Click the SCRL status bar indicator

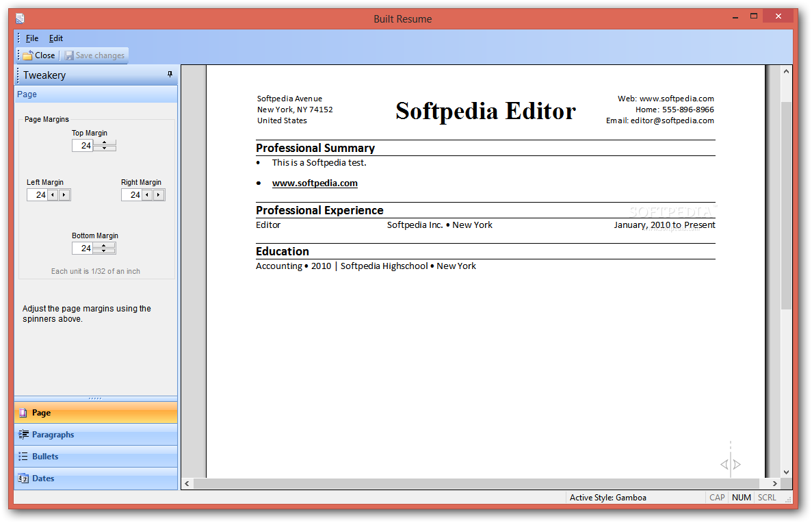click(x=767, y=497)
